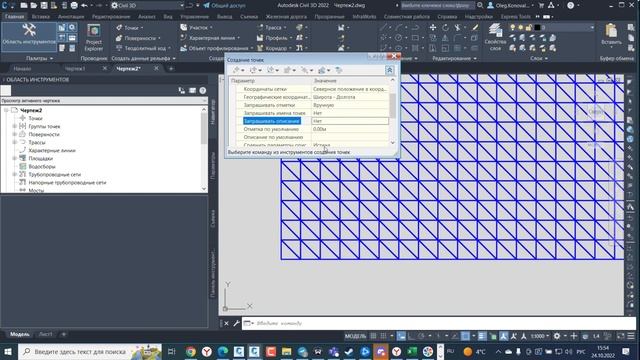The height and width of the screenshot is (360, 640).
Task: Open the Steam icon in the Windows taskbar
Action: coord(349,351)
